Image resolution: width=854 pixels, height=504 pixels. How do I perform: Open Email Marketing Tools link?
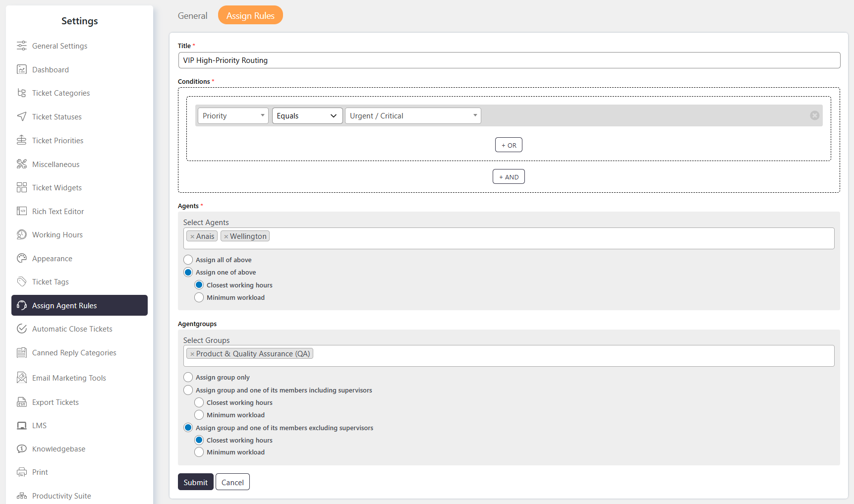69,378
